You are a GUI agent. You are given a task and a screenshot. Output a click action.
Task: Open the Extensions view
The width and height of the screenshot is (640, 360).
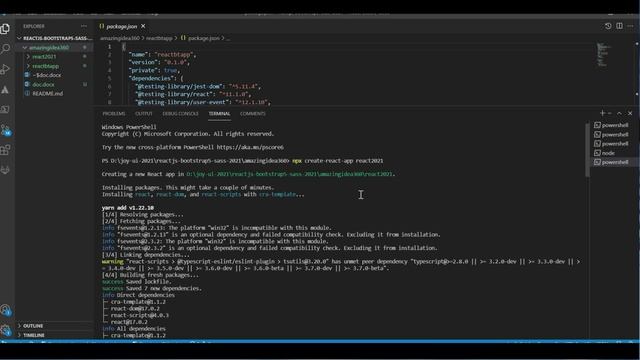coord(5,150)
